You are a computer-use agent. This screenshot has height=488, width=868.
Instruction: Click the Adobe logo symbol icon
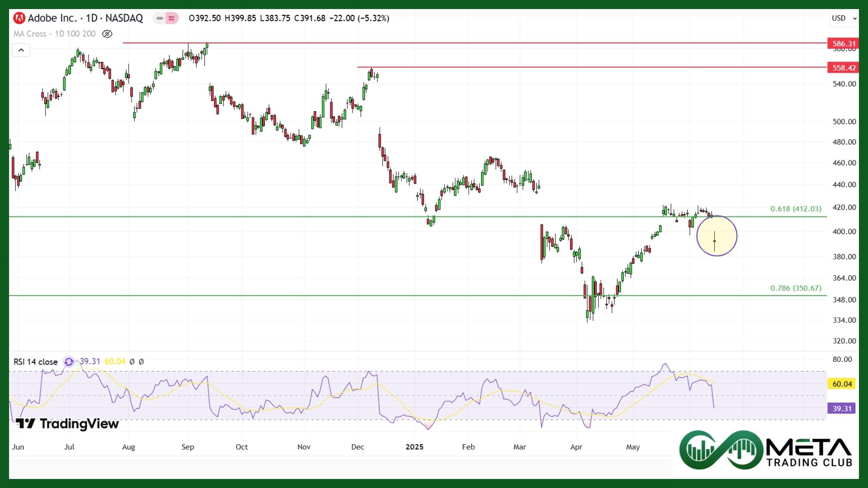pyautogui.click(x=19, y=18)
